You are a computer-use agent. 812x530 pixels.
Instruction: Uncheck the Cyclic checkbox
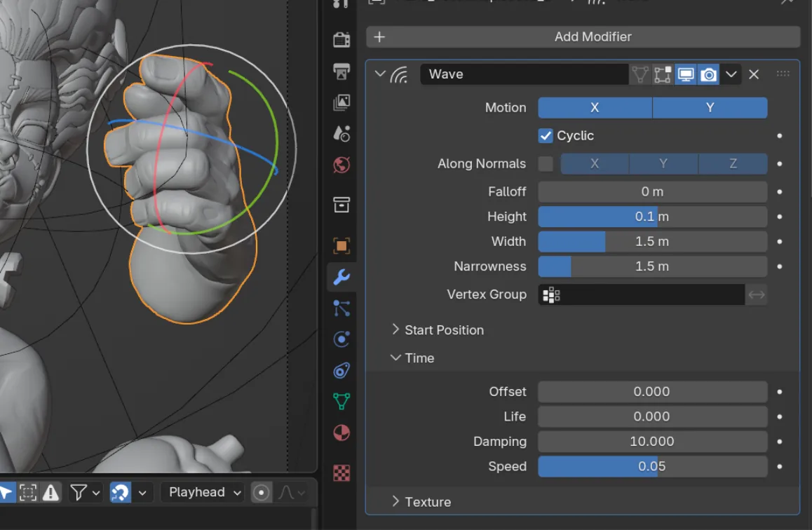coord(546,135)
